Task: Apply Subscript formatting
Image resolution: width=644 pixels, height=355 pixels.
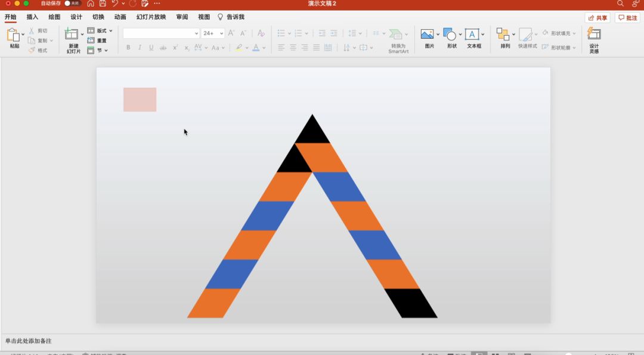Action: pyautogui.click(x=187, y=48)
